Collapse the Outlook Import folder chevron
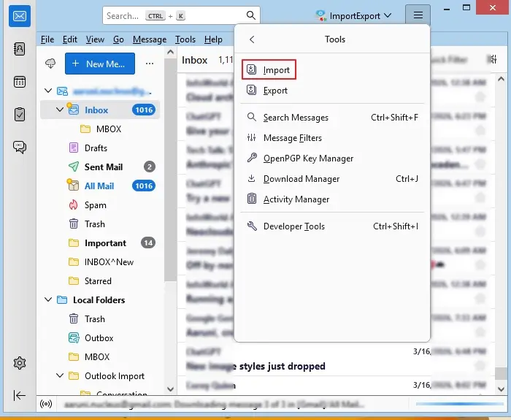This screenshot has width=511, height=420. coord(60,375)
